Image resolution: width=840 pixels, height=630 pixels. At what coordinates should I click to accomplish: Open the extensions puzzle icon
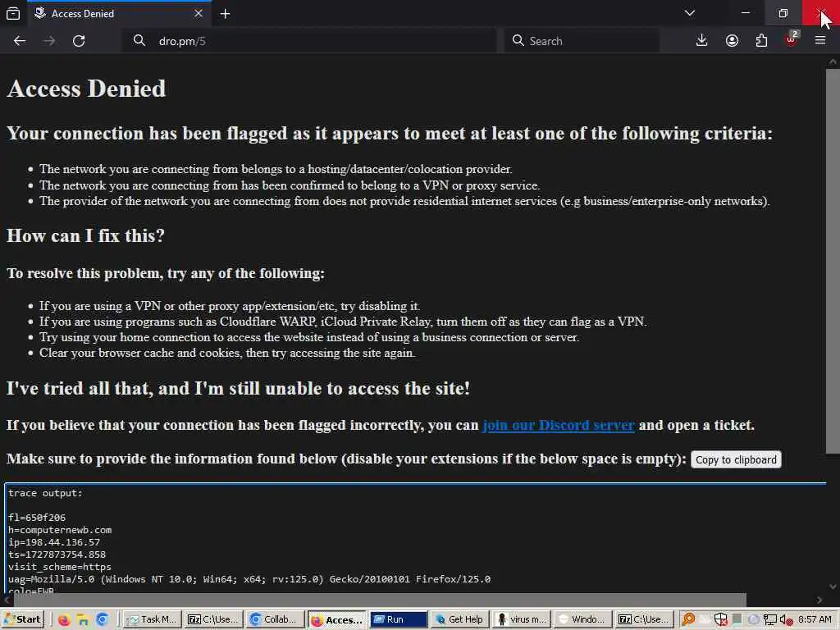click(x=761, y=41)
